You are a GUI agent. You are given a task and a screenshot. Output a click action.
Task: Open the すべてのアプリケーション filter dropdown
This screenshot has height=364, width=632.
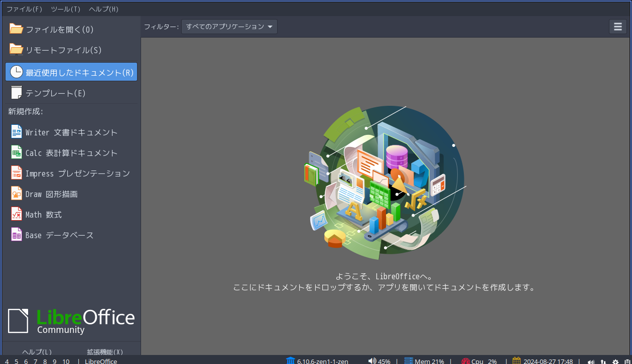pos(229,27)
